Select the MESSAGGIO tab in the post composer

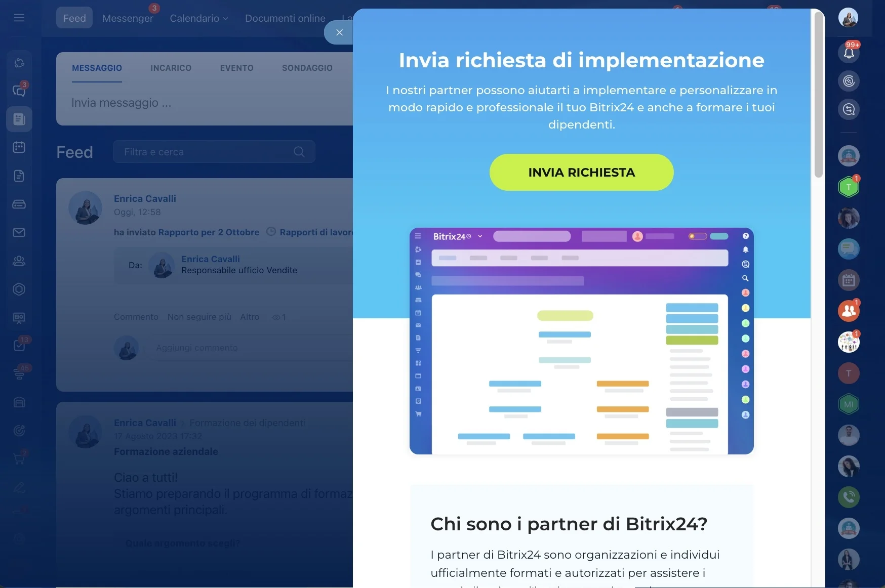tap(97, 68)
